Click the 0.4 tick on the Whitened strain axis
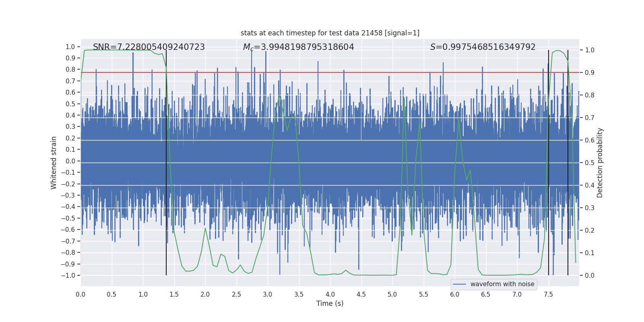Viewport: 644px width, 322px height. click(x=70, y=116)
